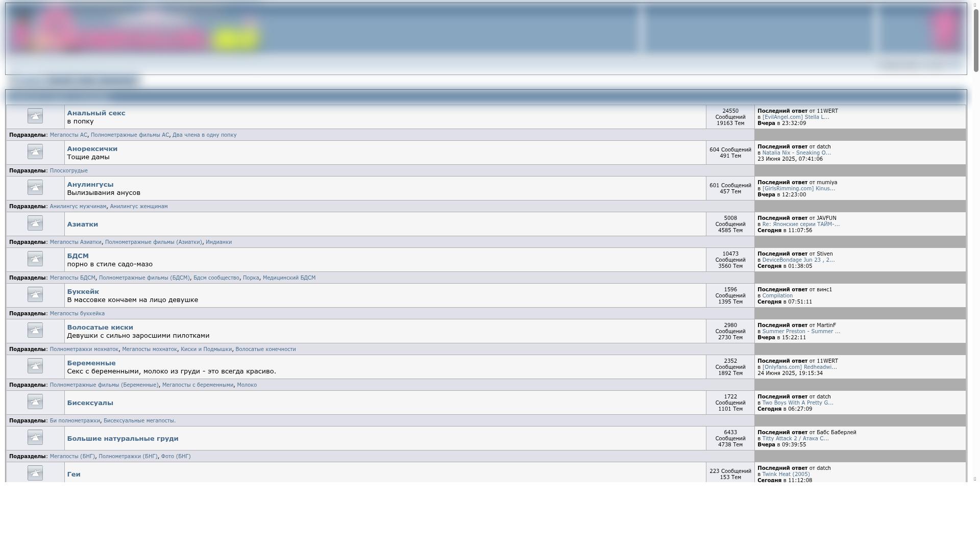Image resolution: width=980 pixels, height=551 pixels.
Task: Click the forum icon beside Буккейк board
Action: (35, 295)
